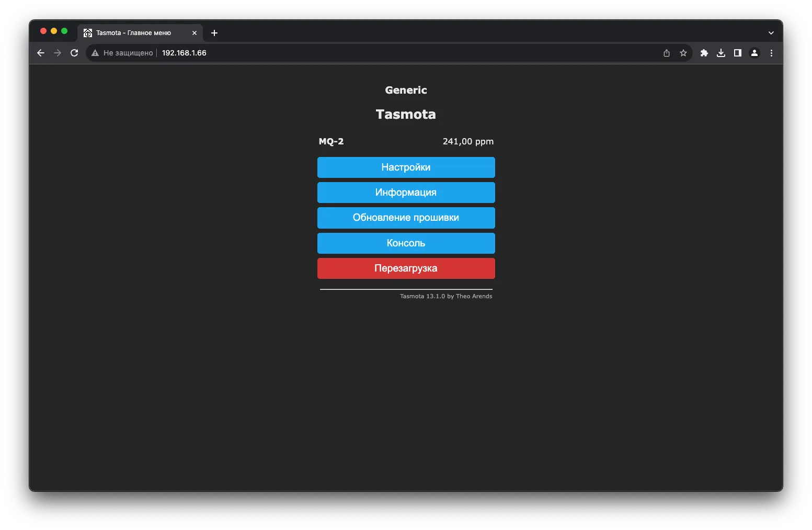Open the extensions puzzle icon

click(x=704, y=53)
